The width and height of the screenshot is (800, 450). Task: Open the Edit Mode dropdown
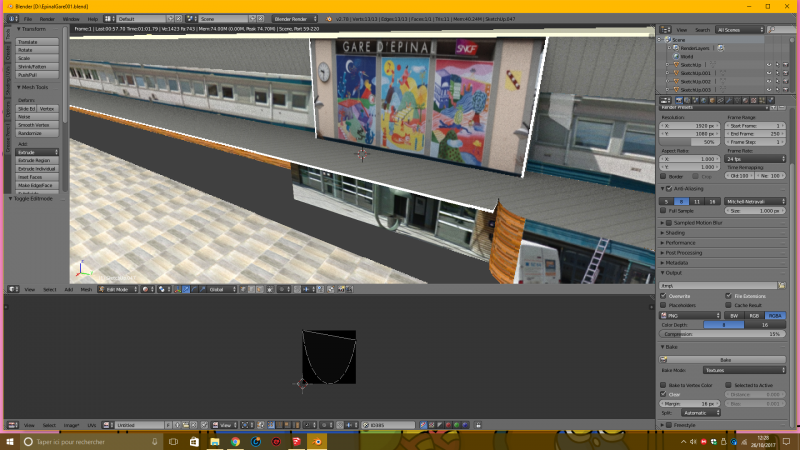(x=118, y=289)
